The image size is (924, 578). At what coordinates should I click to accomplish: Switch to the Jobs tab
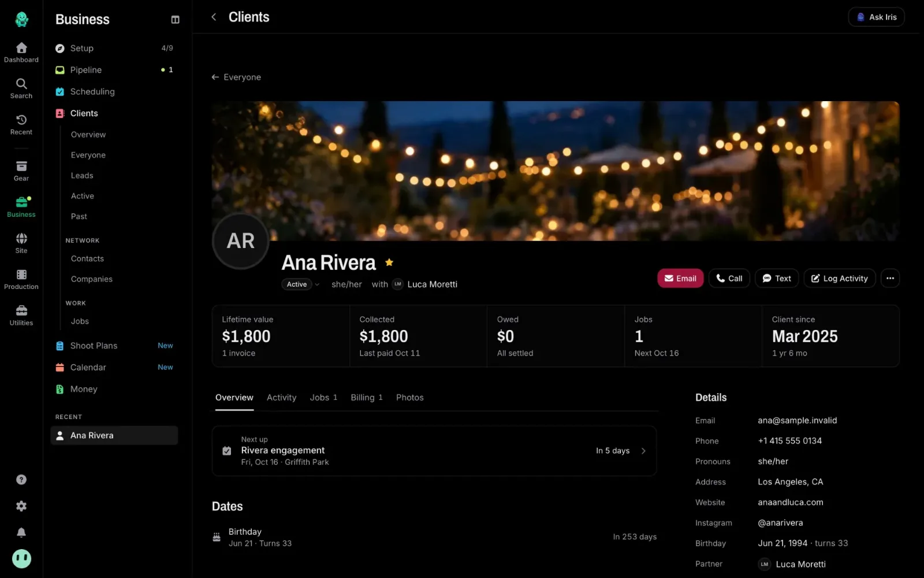tap(323, 398)
